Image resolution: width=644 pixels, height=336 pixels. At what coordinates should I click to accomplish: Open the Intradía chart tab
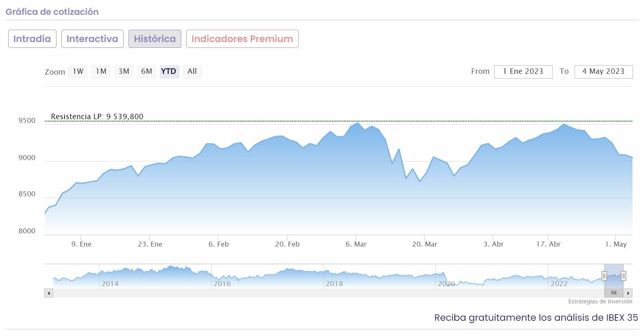32,39
